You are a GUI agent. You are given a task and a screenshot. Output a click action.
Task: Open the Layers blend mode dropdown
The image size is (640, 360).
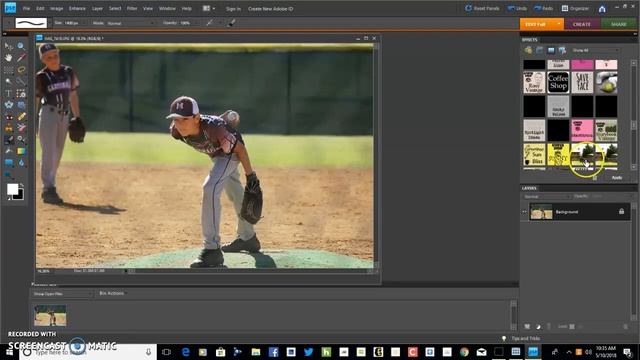pyautogui.click(x=547, y=196)
